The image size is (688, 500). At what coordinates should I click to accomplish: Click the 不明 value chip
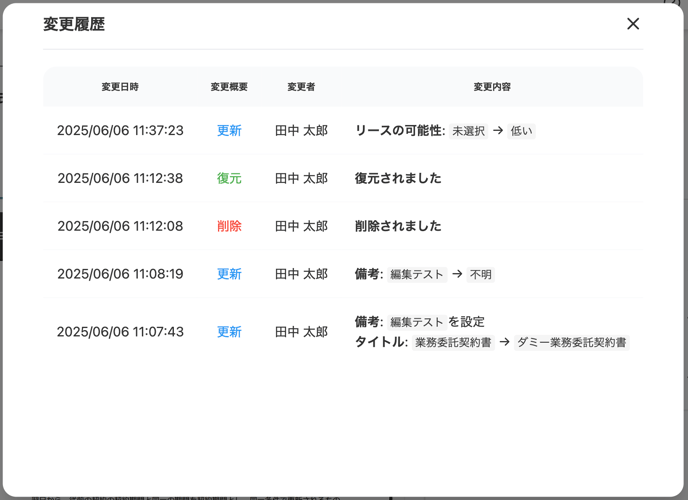coord(480,275)
